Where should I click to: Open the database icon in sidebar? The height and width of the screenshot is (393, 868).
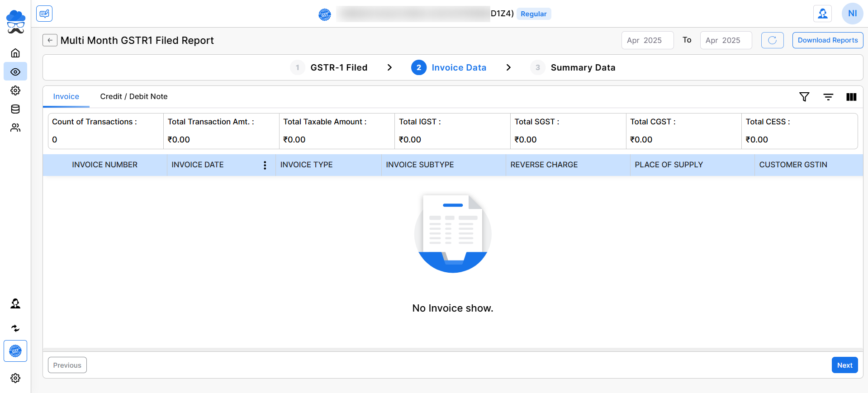[15, 109]
